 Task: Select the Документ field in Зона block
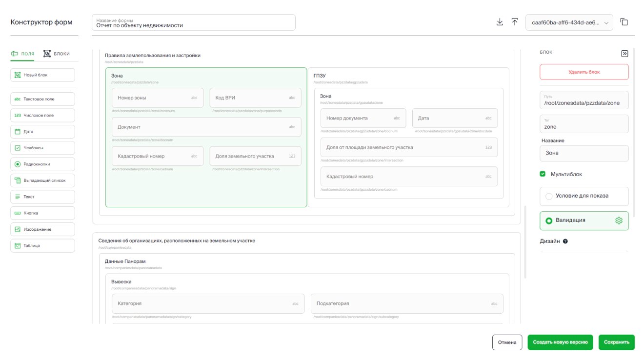point(206,127)
